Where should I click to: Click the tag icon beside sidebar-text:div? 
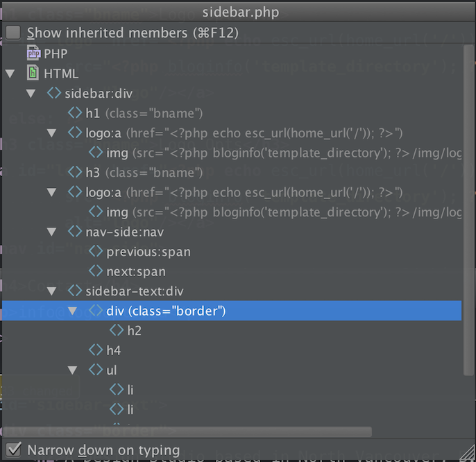coord(75,291)
